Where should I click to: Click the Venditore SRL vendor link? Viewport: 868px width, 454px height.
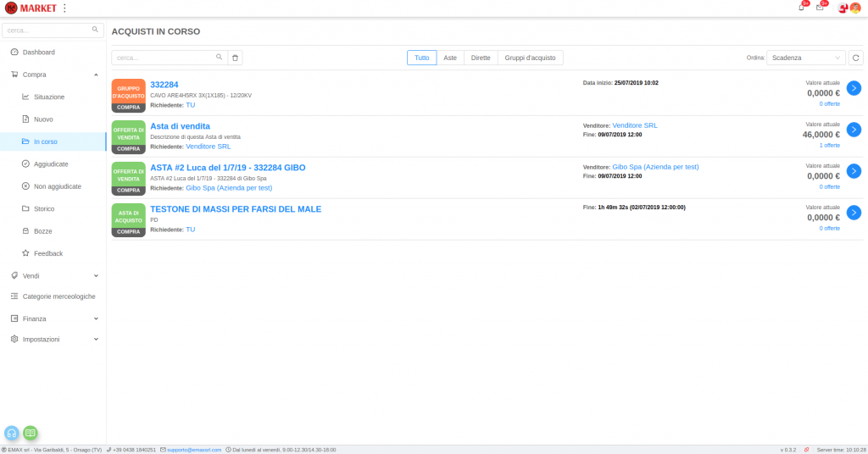634,125
